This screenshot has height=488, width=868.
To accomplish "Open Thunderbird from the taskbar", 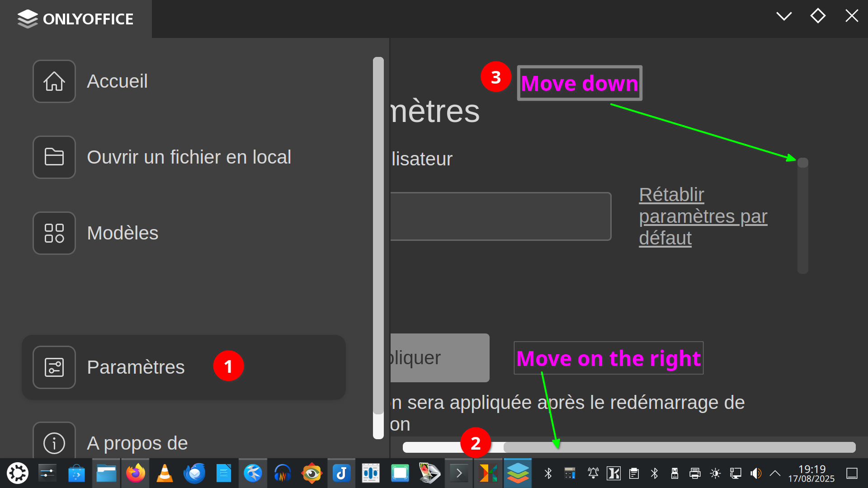I will click(x=194, y=473).
